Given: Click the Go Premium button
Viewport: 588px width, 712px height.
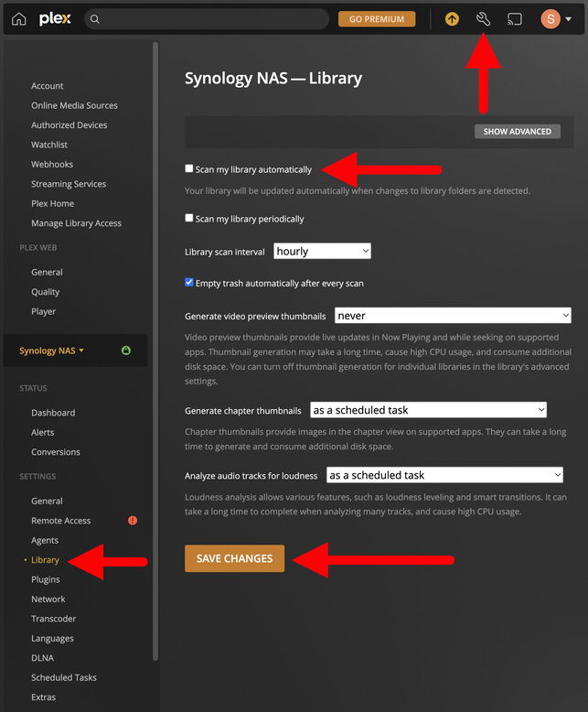Looking at the screenshot, I should [x=377, y=19].
